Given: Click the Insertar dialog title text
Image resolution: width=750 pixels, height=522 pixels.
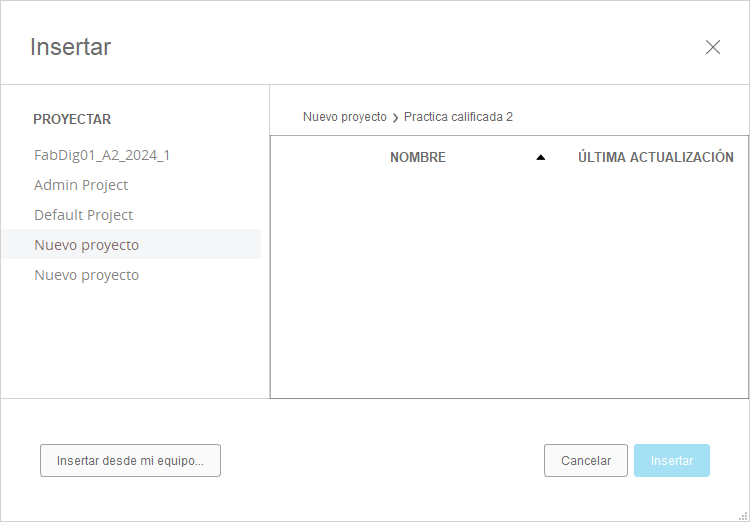Looking at the screenshot, I should pos(70,47).
